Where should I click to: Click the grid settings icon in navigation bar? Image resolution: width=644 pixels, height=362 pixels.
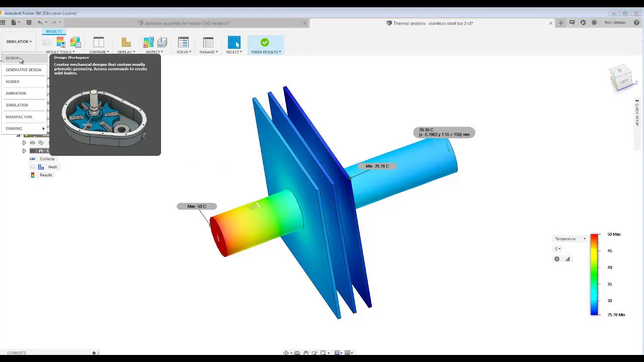click(x=348, y=353)
